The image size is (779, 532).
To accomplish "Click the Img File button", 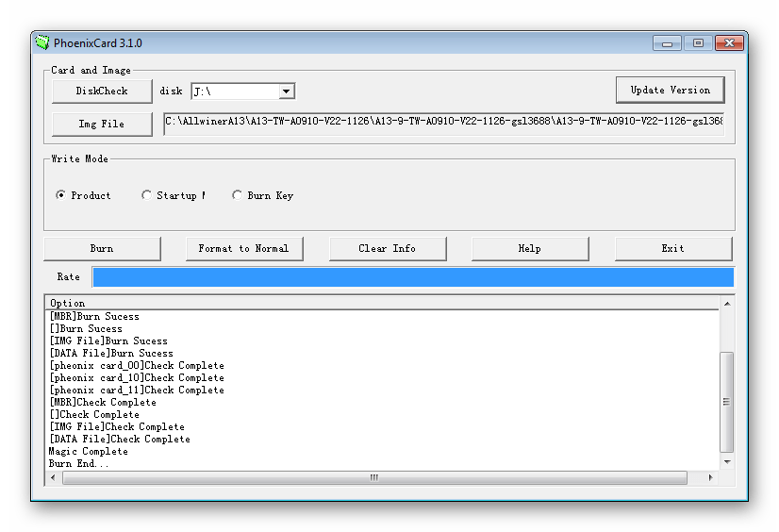I will [102, 125].
